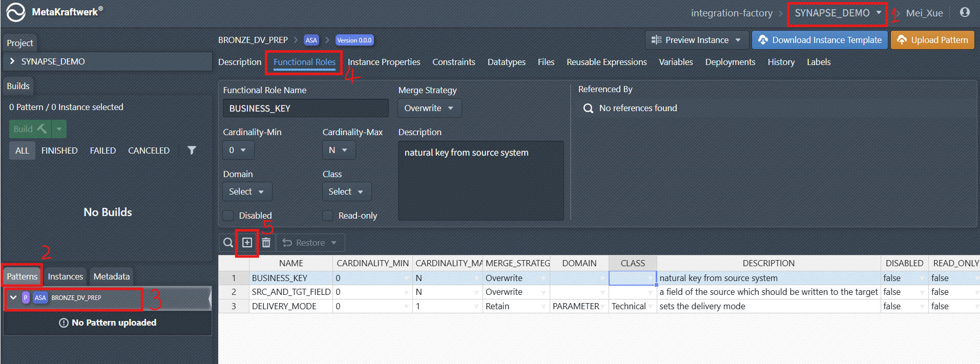This screenshot has height=364, width=980.
Task: Add a new functional role row
Action: (x=247, y=243)
